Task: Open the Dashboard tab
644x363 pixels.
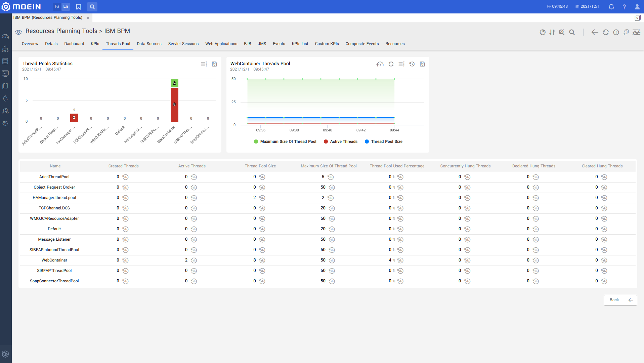Action: (x=74, y=44)
